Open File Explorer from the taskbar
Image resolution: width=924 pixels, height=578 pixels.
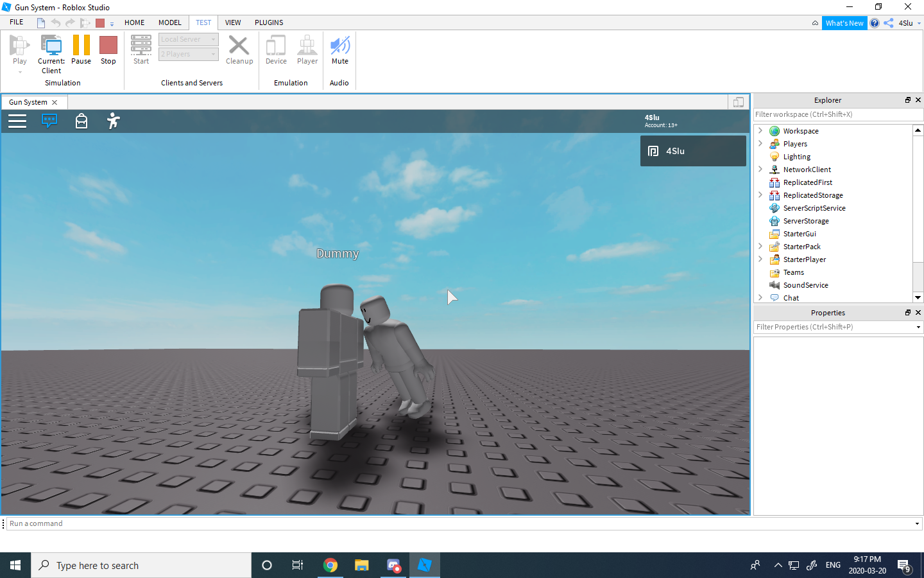click(x=362, y=565)
